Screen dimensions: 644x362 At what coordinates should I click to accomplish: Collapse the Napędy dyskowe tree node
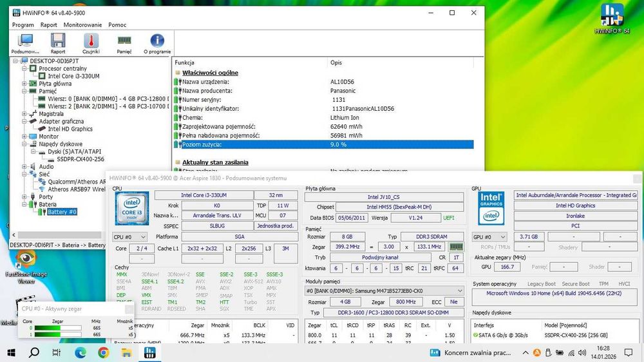point(24,144)
